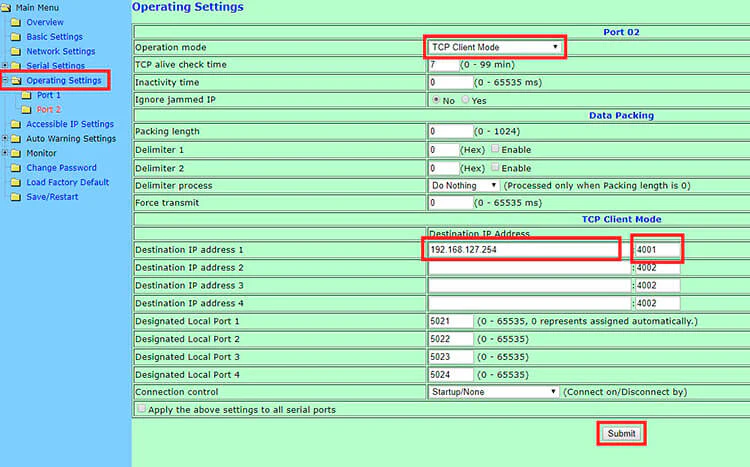Click Destination IP address 4 port field
Viewport: 750px width, 467px height.
[658, 303]
